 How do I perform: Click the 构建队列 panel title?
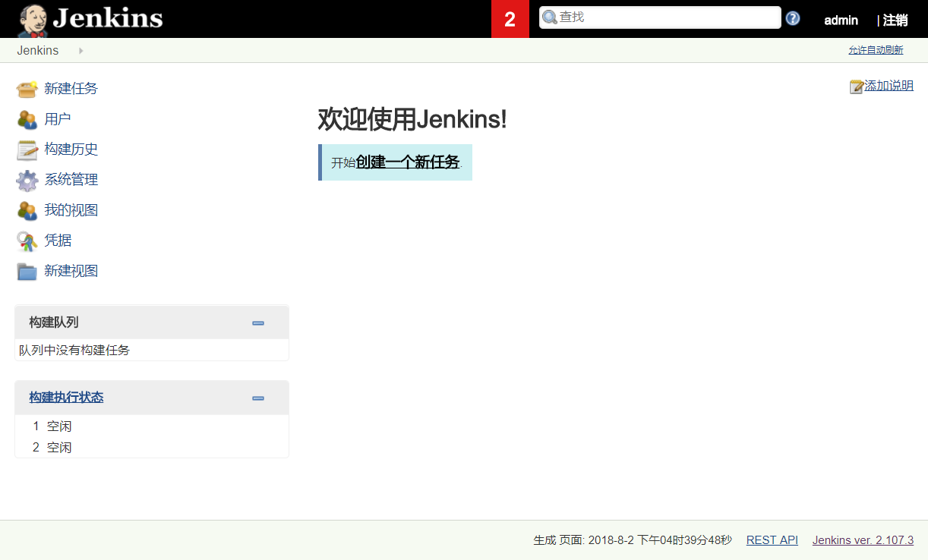[x=53, y=322]
